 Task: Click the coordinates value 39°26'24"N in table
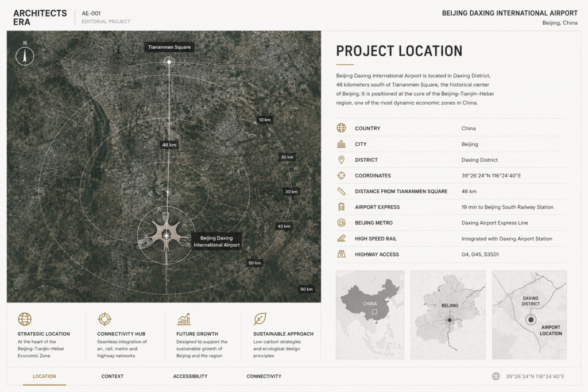pyautogui.click(x=491, y=176)
